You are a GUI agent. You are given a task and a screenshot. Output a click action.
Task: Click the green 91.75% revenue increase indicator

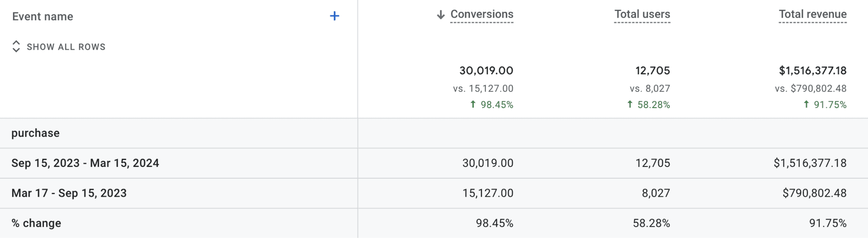click(825, 105)
